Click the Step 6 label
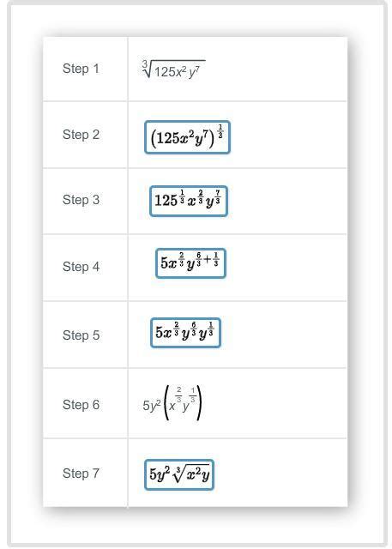 click(x=81, y=405)
